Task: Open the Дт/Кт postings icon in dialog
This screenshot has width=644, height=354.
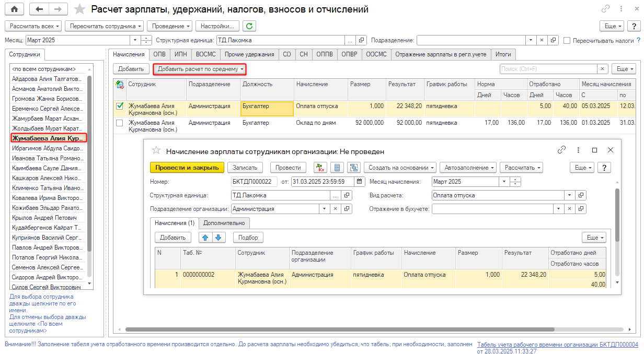Action: point(320,168)
